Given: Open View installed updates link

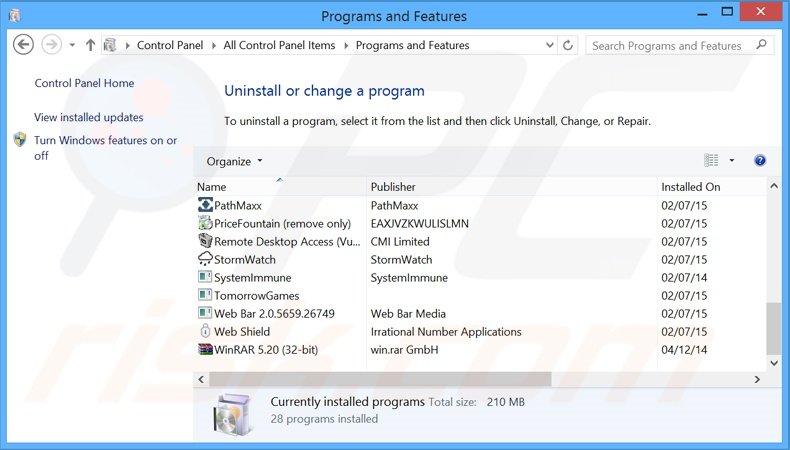Looking at the screenshot, I should (x=89, y=117).
